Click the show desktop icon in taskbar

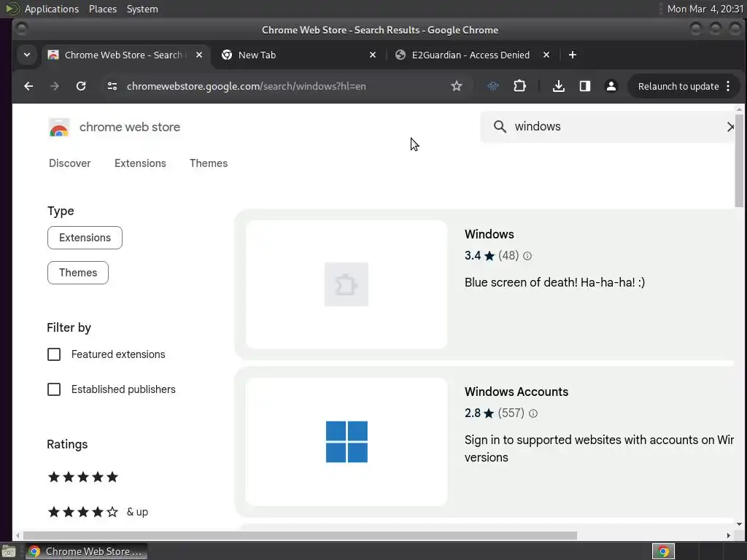pos(9,552)
